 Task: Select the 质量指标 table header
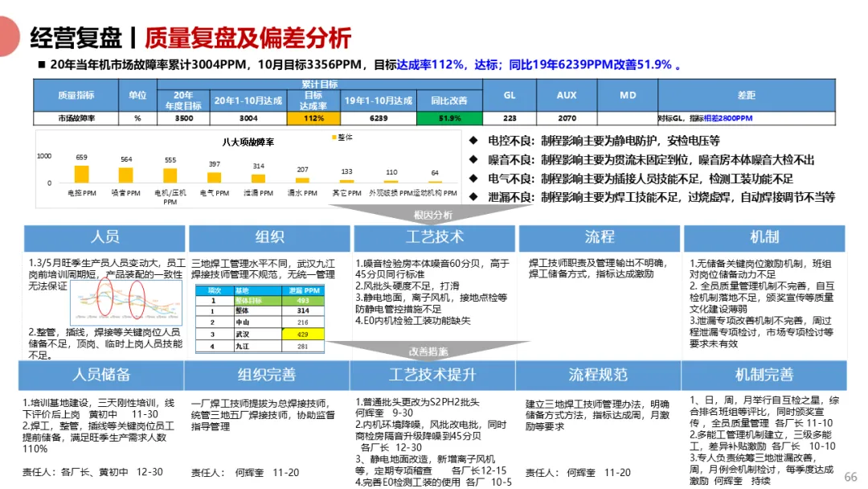pyautogui.click(x=76, y=95)
